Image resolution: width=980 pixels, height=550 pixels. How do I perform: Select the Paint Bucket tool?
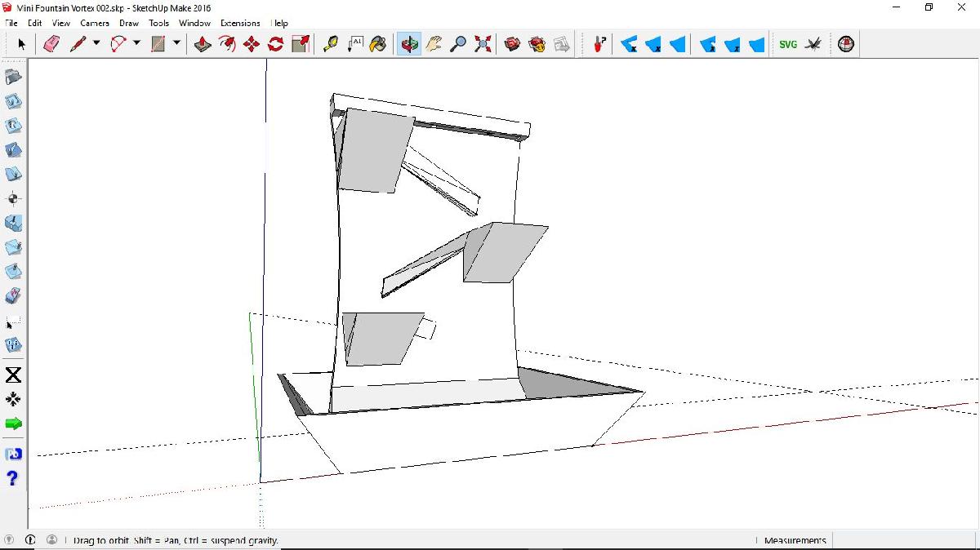coord(378,44)
